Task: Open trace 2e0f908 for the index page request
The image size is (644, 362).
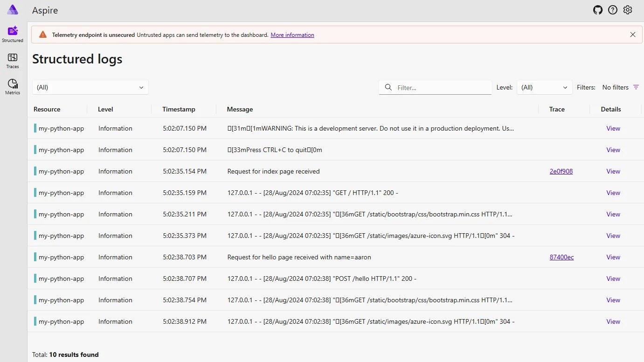Action: (561, 171)
